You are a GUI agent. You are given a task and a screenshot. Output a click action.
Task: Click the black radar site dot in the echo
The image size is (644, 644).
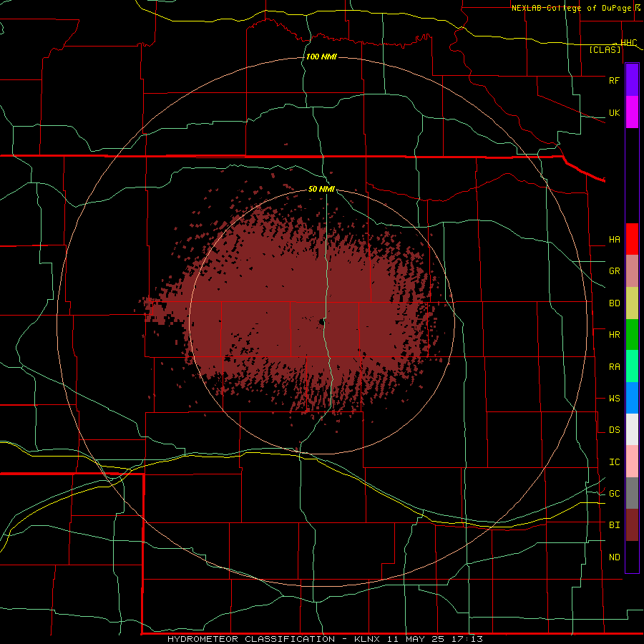[x=321, y=322]
